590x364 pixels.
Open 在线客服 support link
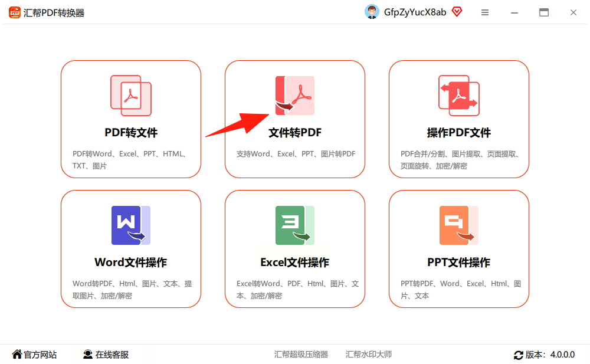106,355
